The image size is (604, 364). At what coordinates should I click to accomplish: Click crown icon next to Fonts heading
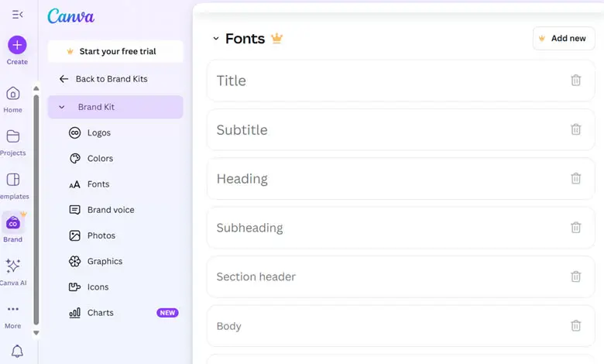tap(276, 38)
